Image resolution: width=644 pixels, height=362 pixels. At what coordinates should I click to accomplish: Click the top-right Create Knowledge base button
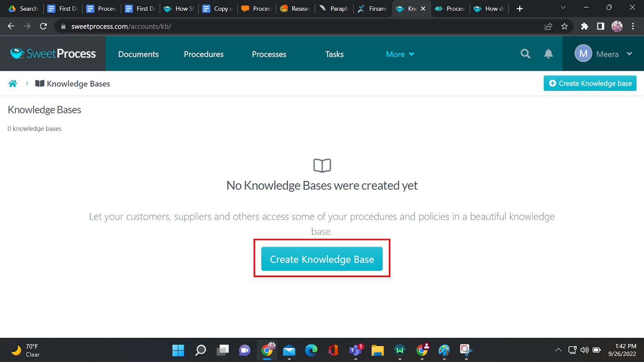coord(590,83)
